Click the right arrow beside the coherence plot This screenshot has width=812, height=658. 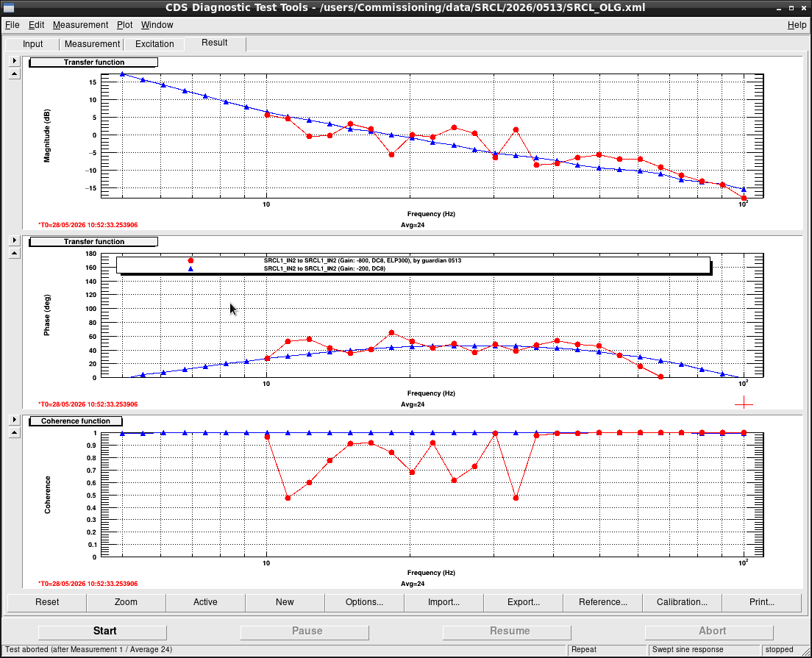[15, 420]
